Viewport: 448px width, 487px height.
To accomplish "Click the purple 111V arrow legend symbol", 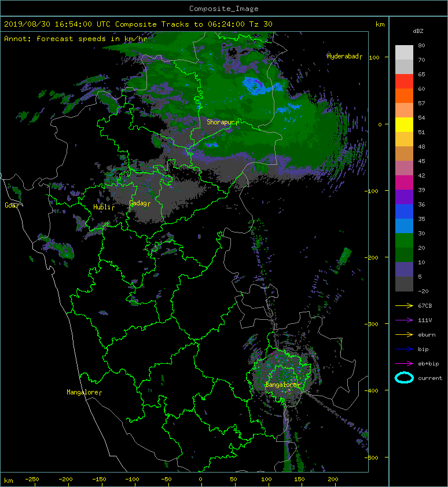I will coord(404,320).
